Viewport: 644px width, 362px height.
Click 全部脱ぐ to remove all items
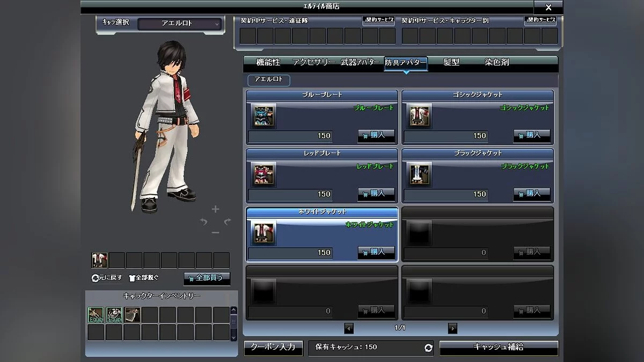(x=144, y=278)
